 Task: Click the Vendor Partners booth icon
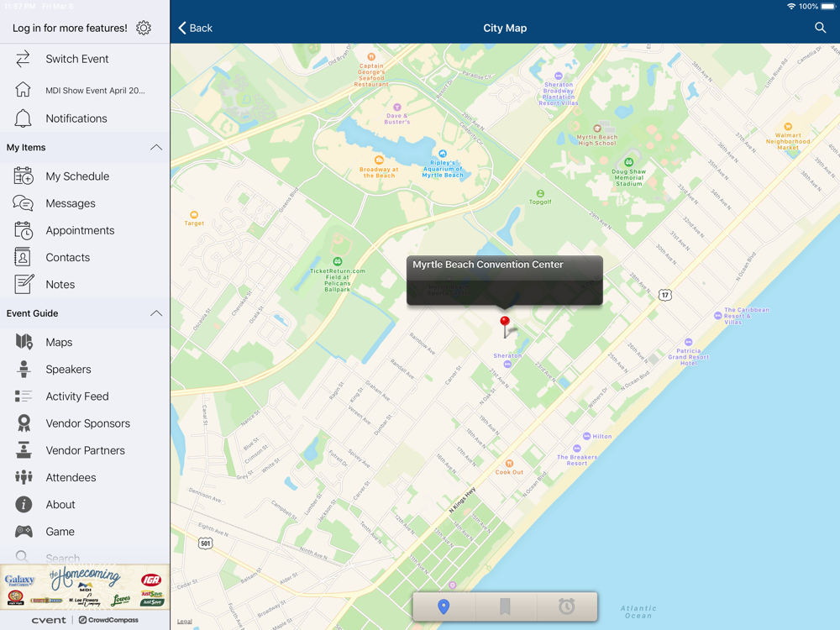point(23,450)
